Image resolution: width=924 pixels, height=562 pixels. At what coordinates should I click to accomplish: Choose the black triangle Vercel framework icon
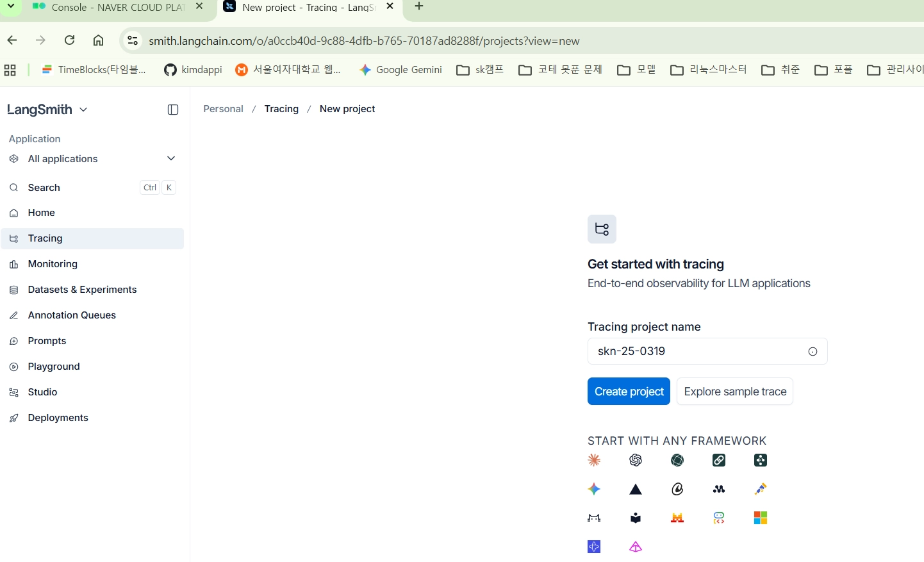(636, 489)
